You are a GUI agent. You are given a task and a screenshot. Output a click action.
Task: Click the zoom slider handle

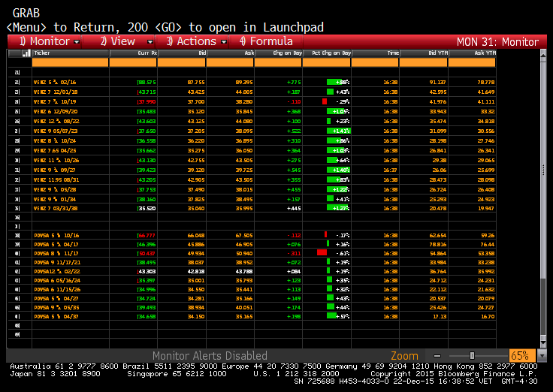tap(473, 356)
